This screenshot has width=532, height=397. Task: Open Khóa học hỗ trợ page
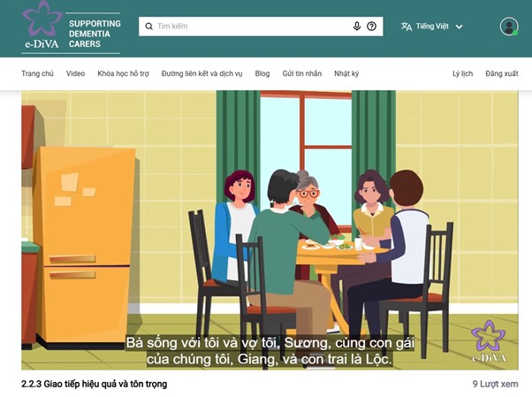click(123, 73)
